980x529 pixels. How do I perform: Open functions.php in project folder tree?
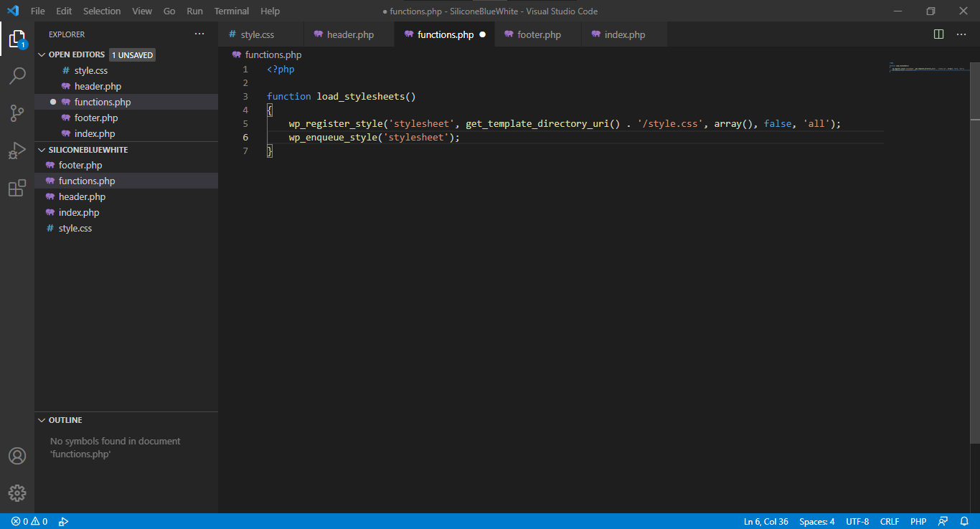[126, 181]
